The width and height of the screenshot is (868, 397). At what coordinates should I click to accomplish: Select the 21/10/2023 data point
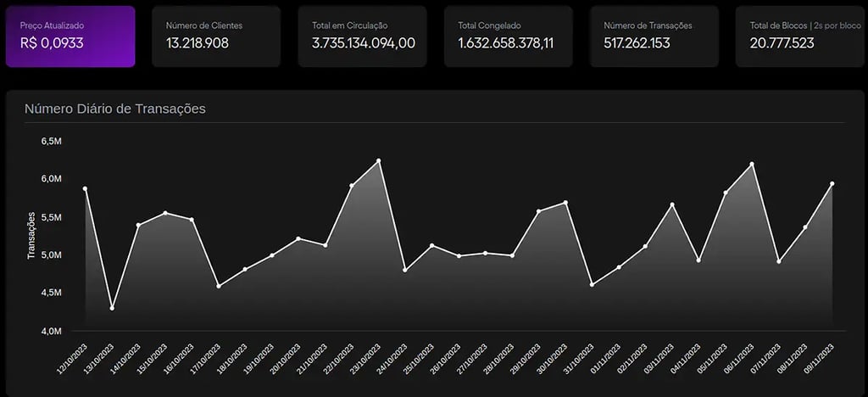pyautogui.click(x=325, y=245)
